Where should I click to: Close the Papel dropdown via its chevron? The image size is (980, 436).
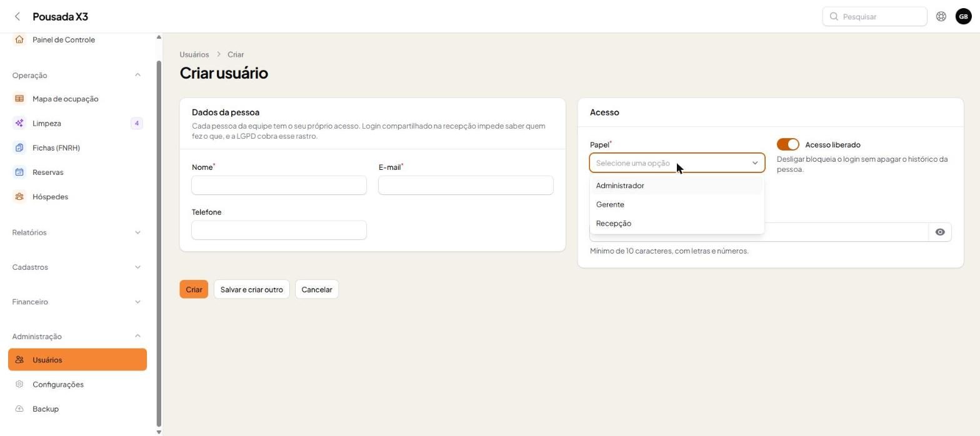tap(755, 163)
